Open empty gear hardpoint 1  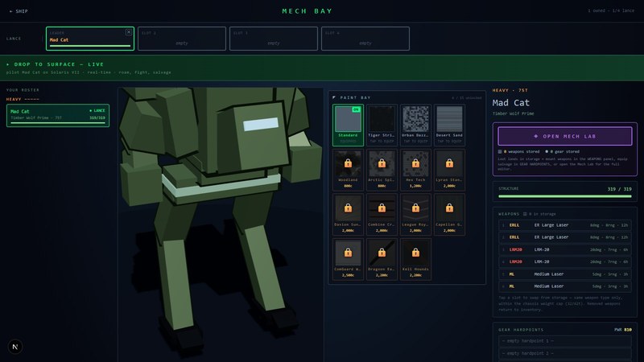(565, 341)
